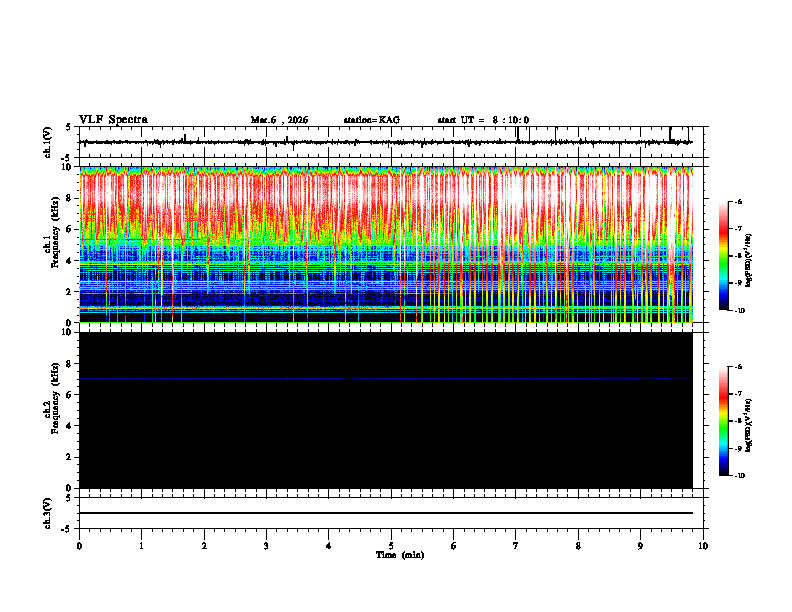Click the "VLF Spectra" title text

(x=114, y=120)
